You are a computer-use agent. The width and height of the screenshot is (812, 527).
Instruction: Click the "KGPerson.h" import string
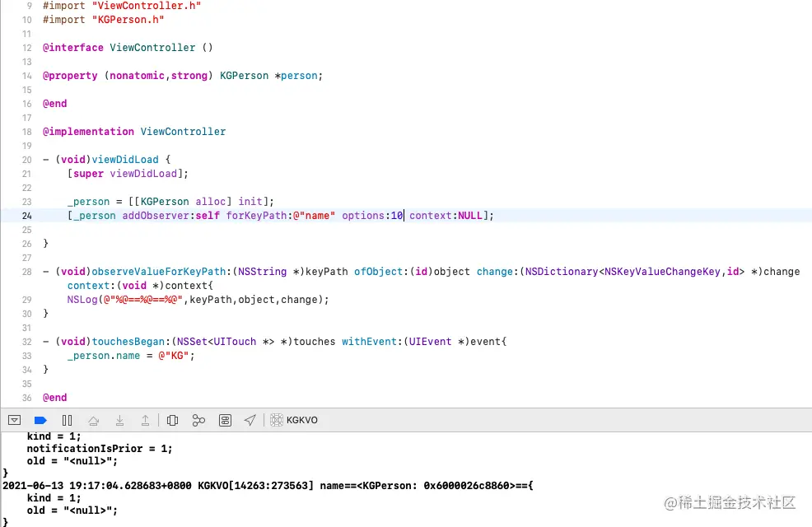pyautogui.click(x=128, y=20)
